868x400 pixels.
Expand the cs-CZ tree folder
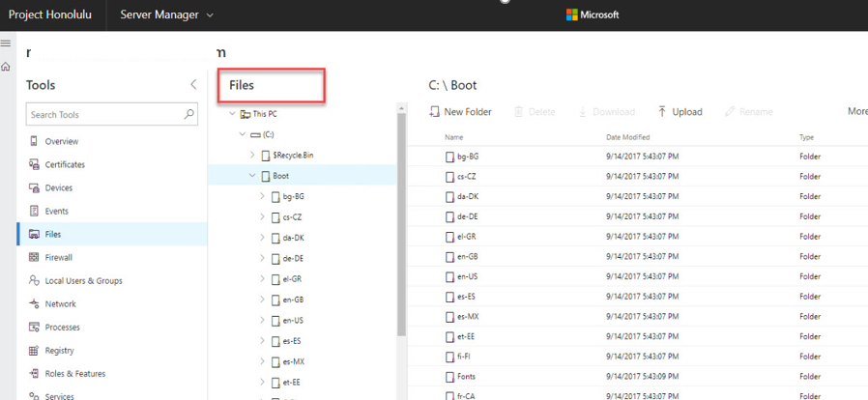(262, 216)
